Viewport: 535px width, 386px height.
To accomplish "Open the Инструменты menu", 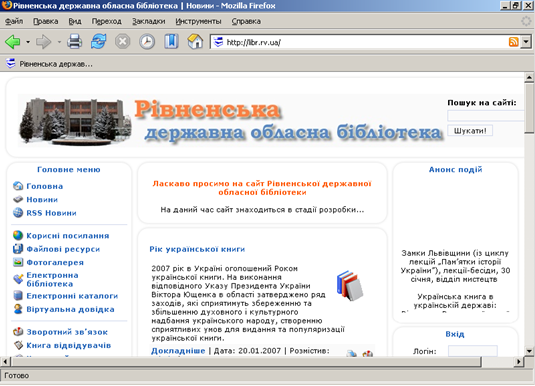I will (x=198, y=21).
